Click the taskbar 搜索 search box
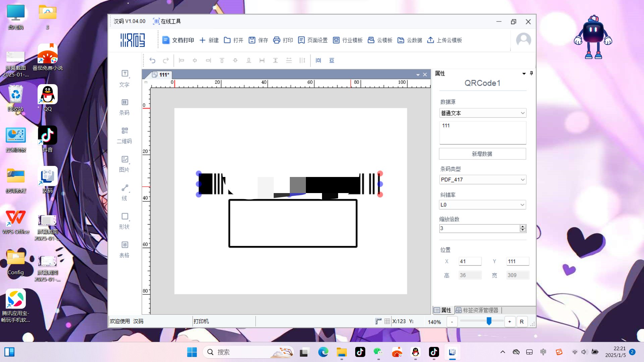This screenshot has width=644, height=362. coord(249,352)
